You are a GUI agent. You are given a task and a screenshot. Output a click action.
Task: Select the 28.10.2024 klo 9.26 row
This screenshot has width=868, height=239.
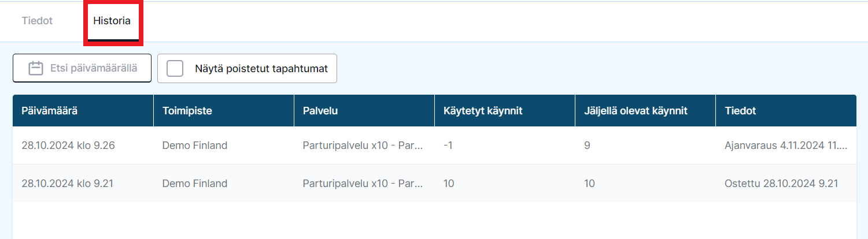[434, 145]
